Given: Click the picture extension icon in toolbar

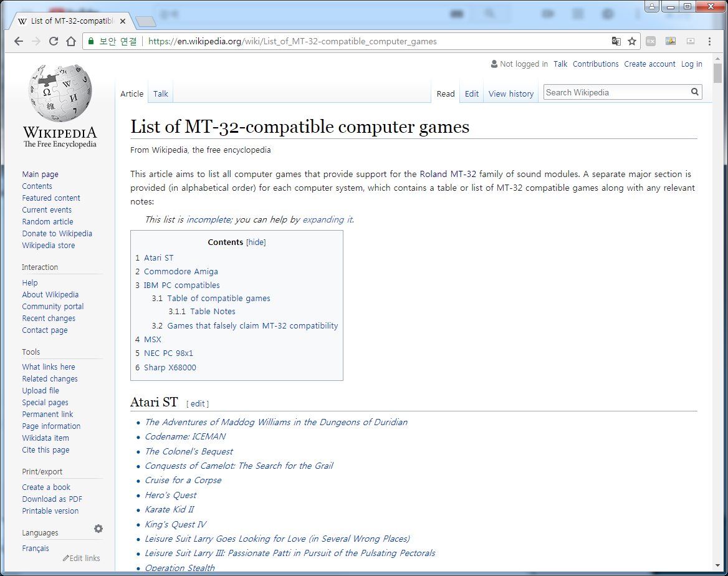Looking at the screenshot, I should pos(671,41).
